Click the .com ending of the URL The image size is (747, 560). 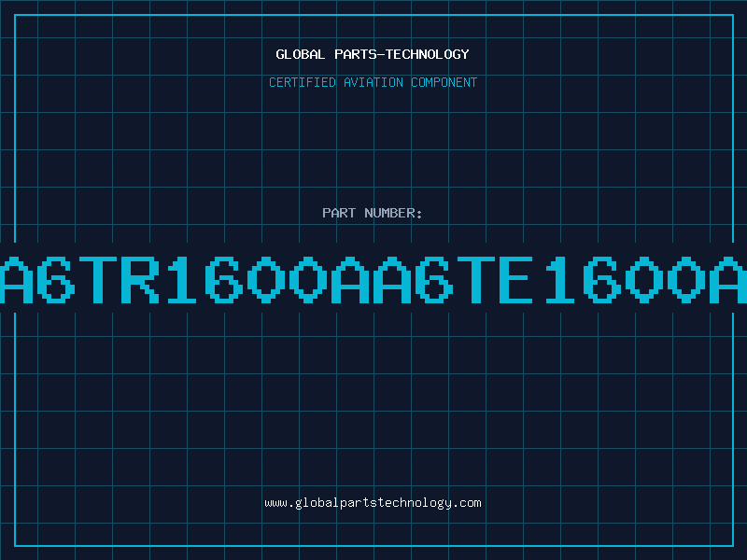466,503
